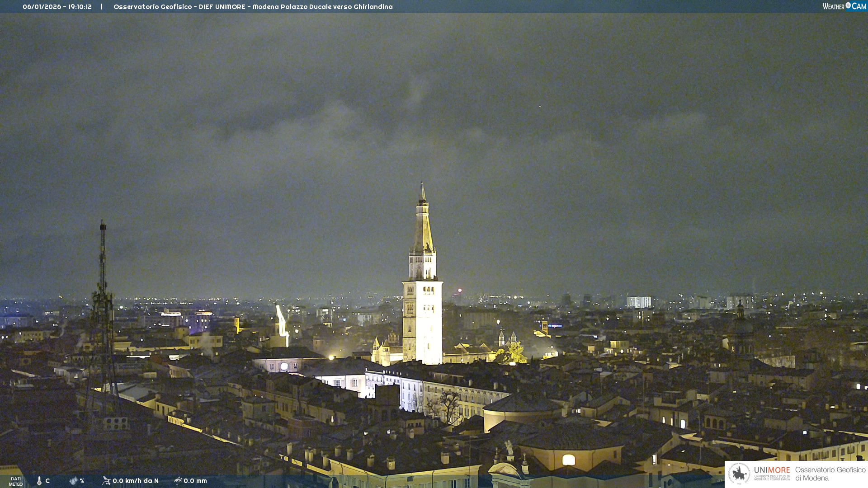Click the 0.0 mm rainfall reading

pyautogui.click(x=195, y=481)
